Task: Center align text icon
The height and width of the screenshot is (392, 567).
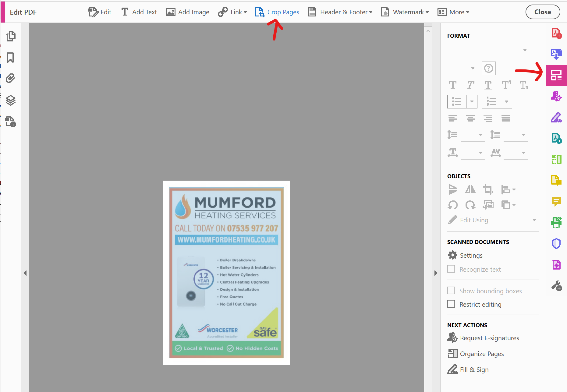Action: pos(471,118)
